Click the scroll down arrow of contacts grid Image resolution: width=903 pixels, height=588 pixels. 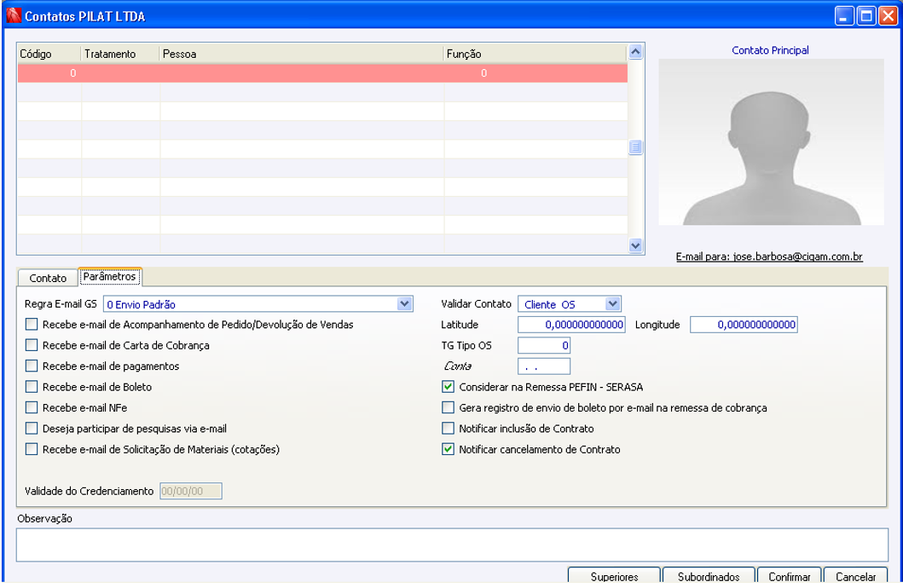635,245
